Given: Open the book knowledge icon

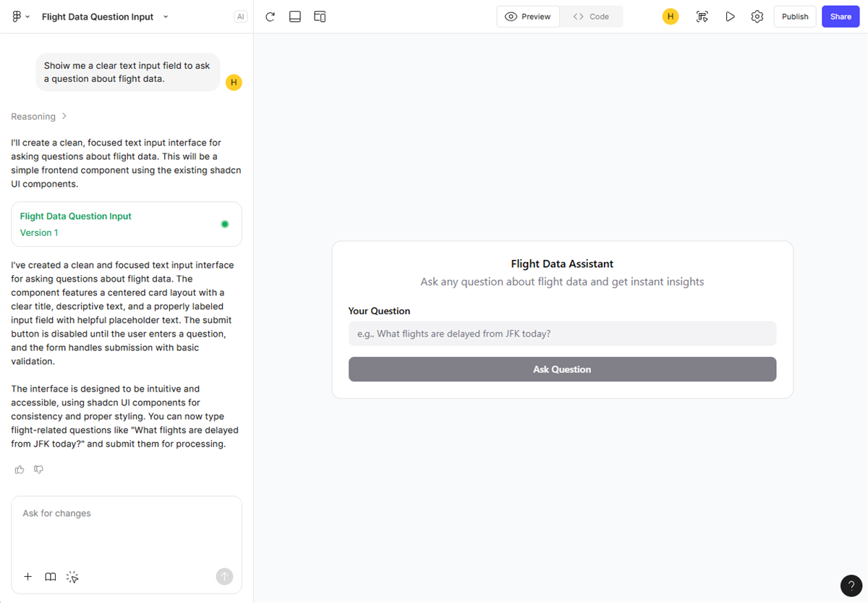Looking at the screenshot, I should (x=51, y=577).
